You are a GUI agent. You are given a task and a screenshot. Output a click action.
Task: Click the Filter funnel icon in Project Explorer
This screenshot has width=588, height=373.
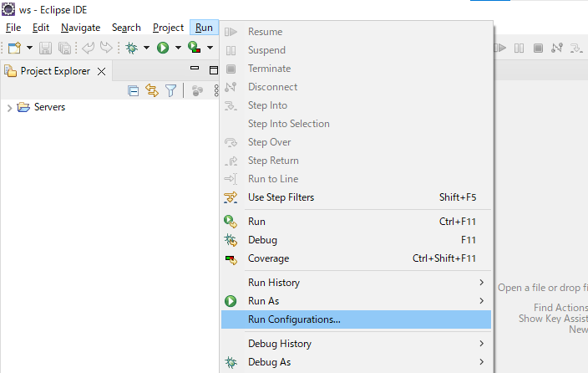[x=170, y=90]
